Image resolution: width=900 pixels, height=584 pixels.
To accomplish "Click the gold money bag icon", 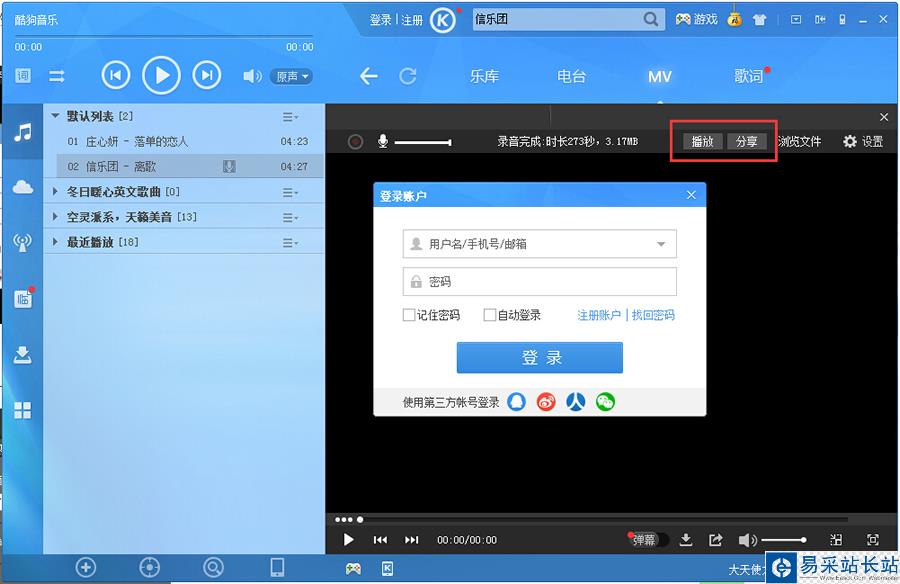I will [x=734, y=19].
